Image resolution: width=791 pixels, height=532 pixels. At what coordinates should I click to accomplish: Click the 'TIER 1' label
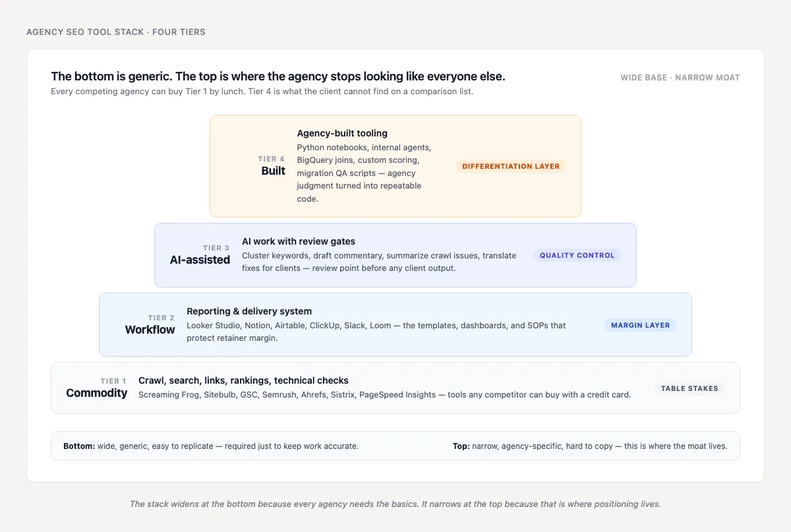pos(113,381)
